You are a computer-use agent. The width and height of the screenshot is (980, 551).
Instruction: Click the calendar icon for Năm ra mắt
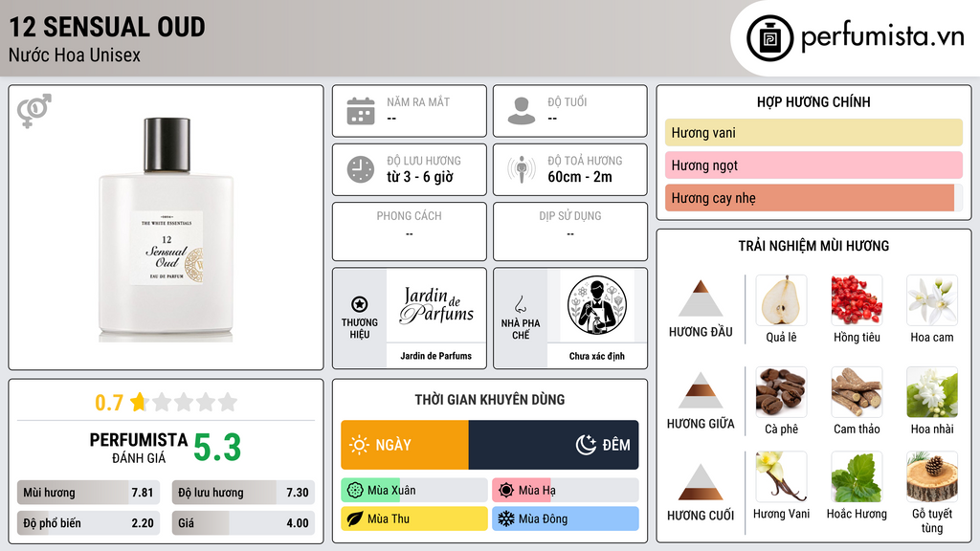[x=361, y=111]
